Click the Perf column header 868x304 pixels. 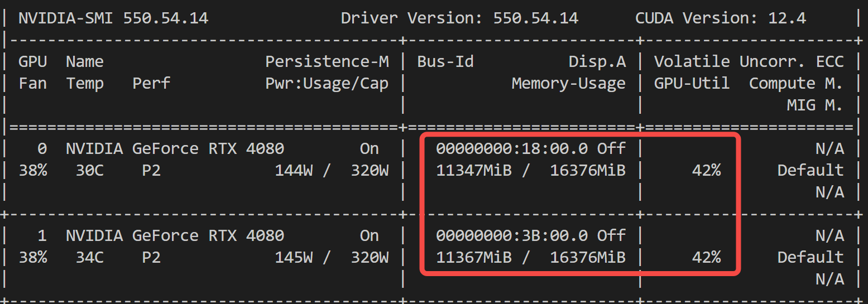[x=151, y=84]
